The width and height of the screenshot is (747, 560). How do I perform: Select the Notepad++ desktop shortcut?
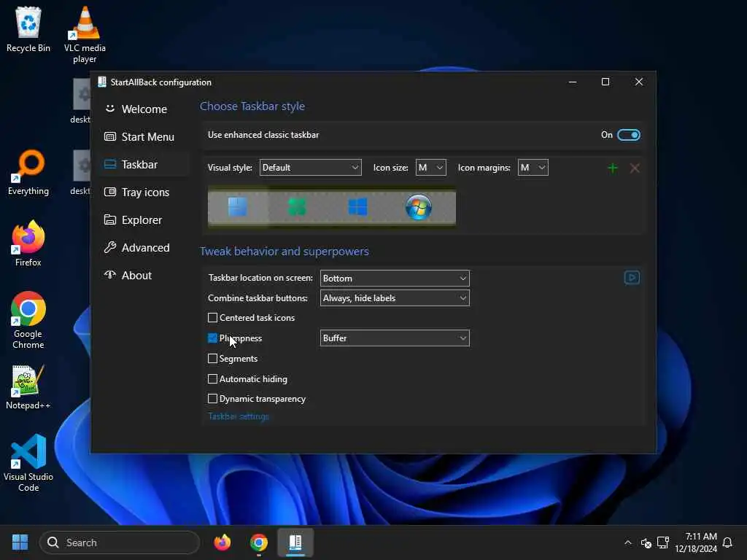tap(28, 386)
